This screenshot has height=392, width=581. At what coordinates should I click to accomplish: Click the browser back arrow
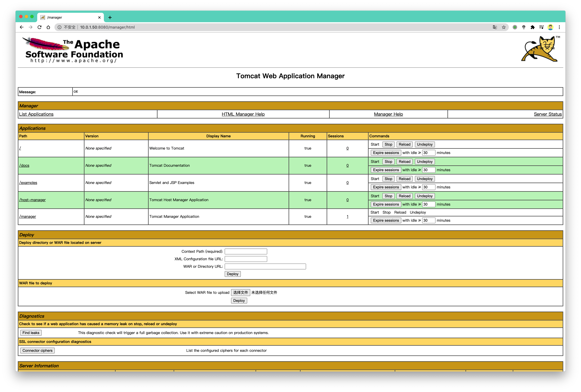click(22, 27)
